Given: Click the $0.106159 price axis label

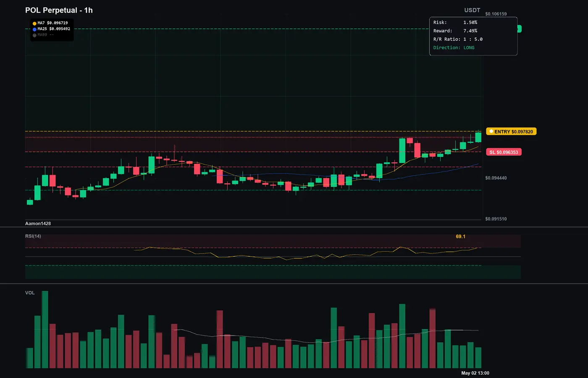Looking at the screenshot, I should coord(496,14).
